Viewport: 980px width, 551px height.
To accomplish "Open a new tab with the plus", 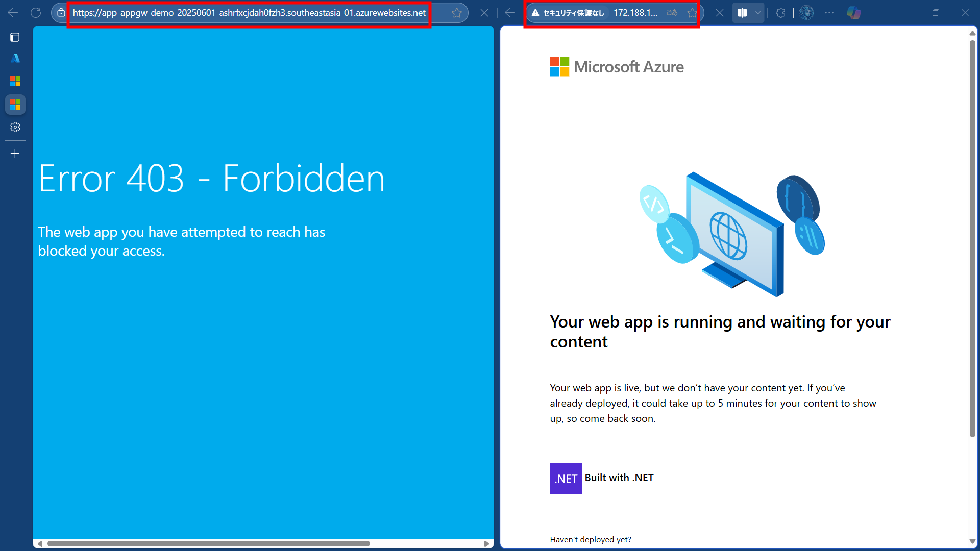I will 15,154.
